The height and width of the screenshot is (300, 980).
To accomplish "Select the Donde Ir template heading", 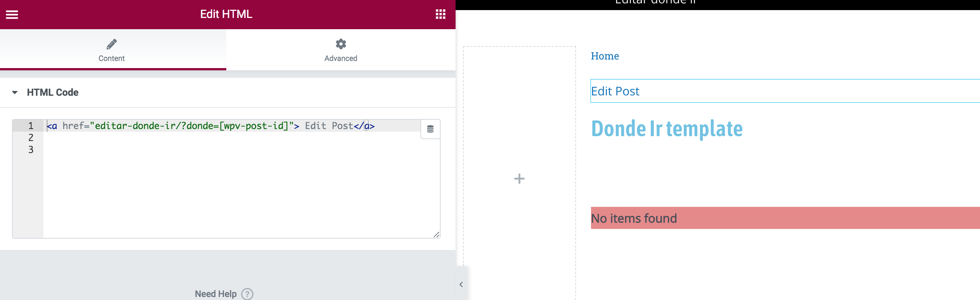I will click(x=666, y=129).
